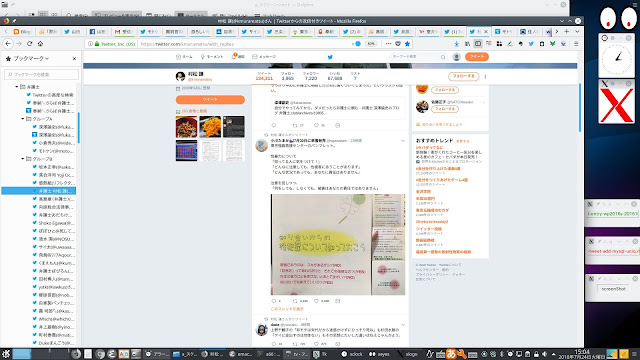
Task: Save page to Pocket icon
Action: click(x=398, y=44)
